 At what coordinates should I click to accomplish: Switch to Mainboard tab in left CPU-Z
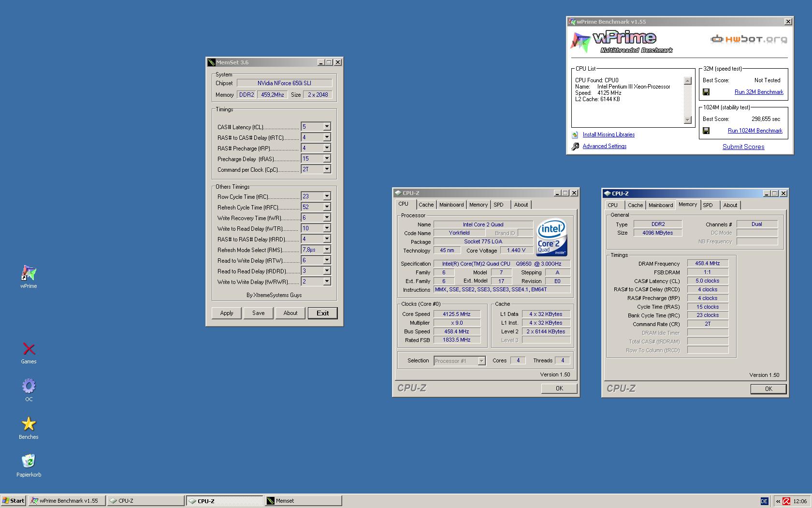click(x=451, y=205)
